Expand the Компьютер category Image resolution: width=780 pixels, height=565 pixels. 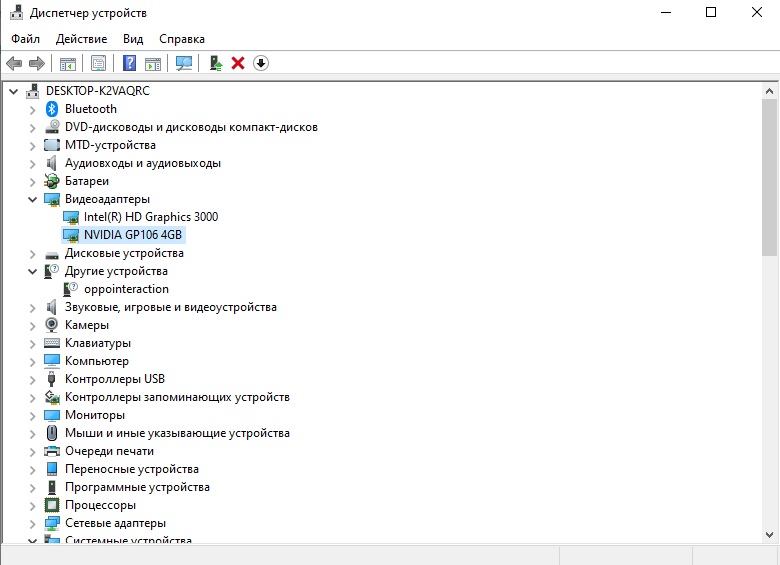point(32,362)
